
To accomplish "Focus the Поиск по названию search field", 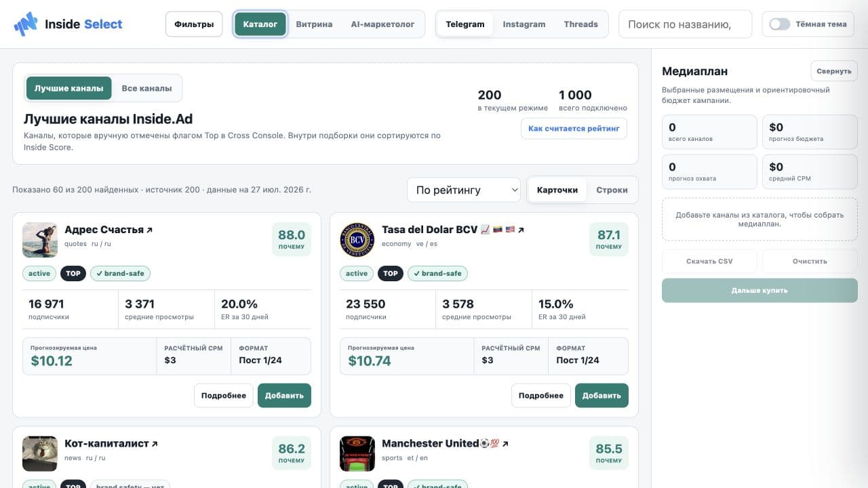I will (x=686, y=24).
